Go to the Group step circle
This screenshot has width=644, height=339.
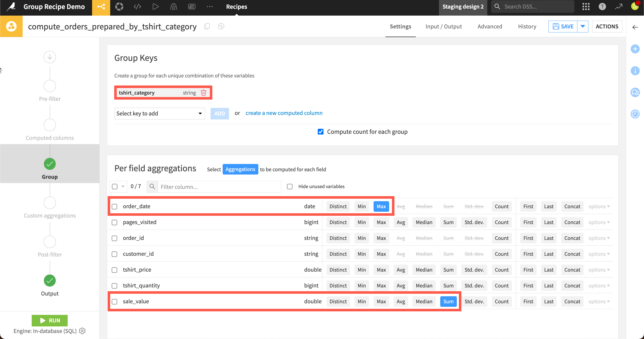tap(50, 164)
